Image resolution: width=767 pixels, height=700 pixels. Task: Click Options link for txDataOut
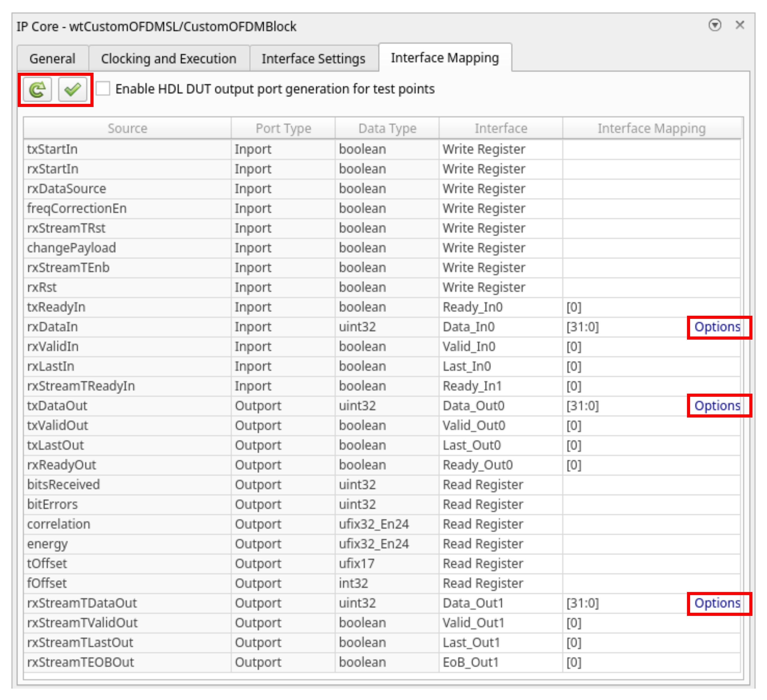click(718, 405)
